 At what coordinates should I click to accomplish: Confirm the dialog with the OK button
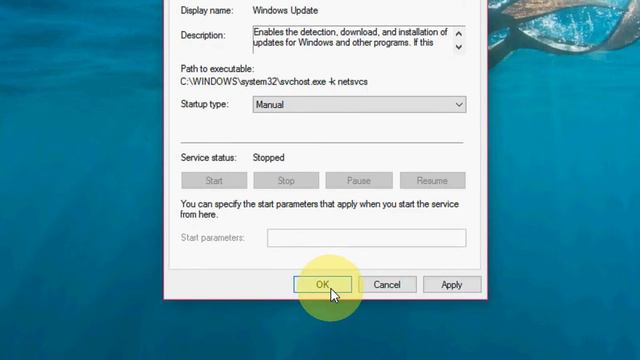[x=322, y=284]
